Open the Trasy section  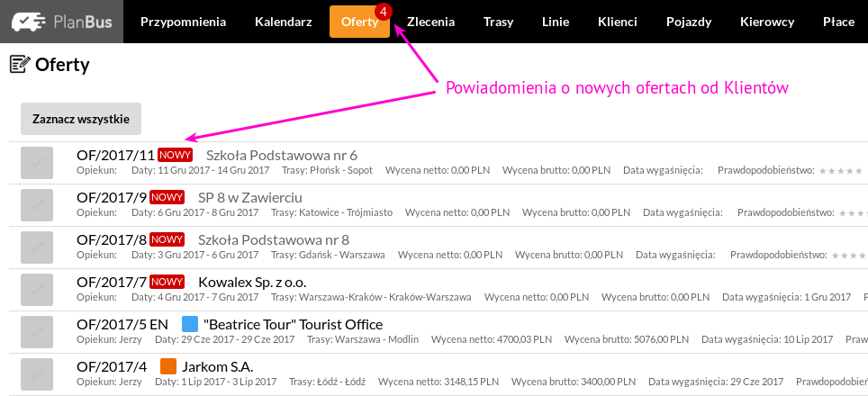click(498, 22)
